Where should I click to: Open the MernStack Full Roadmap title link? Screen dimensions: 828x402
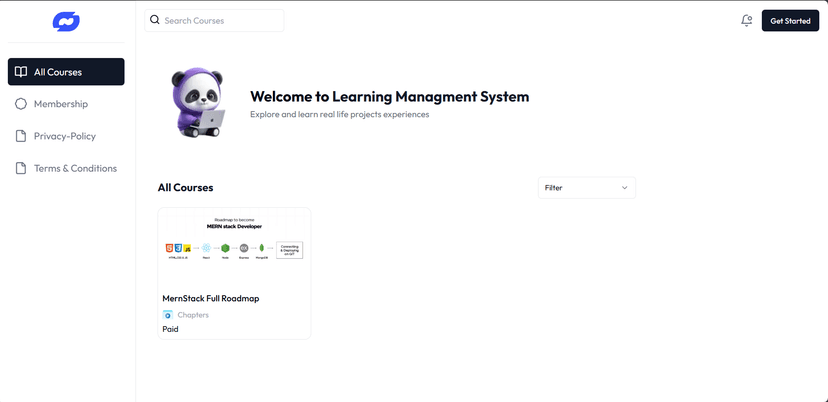coord(211,298)
